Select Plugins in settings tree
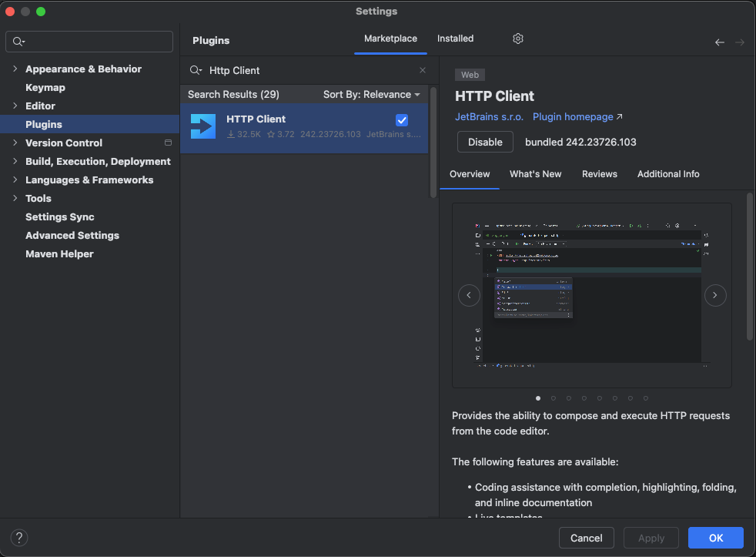Screen dimensions: 756x557 (x=89, y=124)
